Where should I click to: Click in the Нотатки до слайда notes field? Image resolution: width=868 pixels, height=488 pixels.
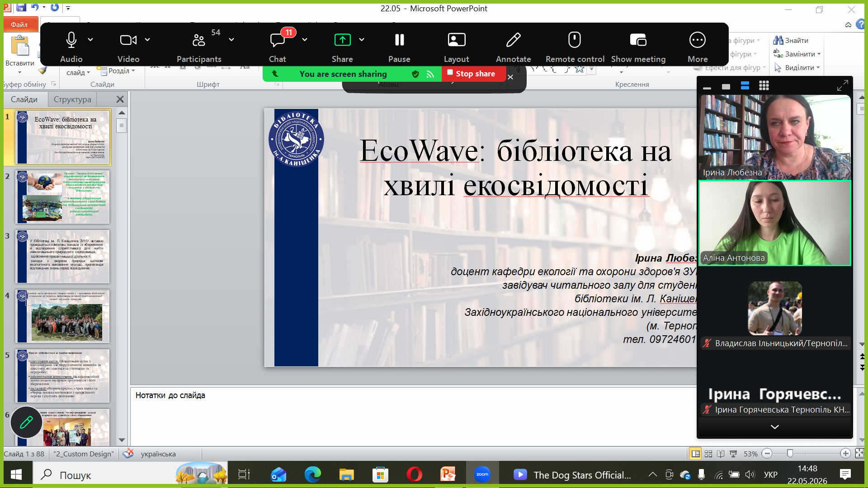[x=413, y=416]
